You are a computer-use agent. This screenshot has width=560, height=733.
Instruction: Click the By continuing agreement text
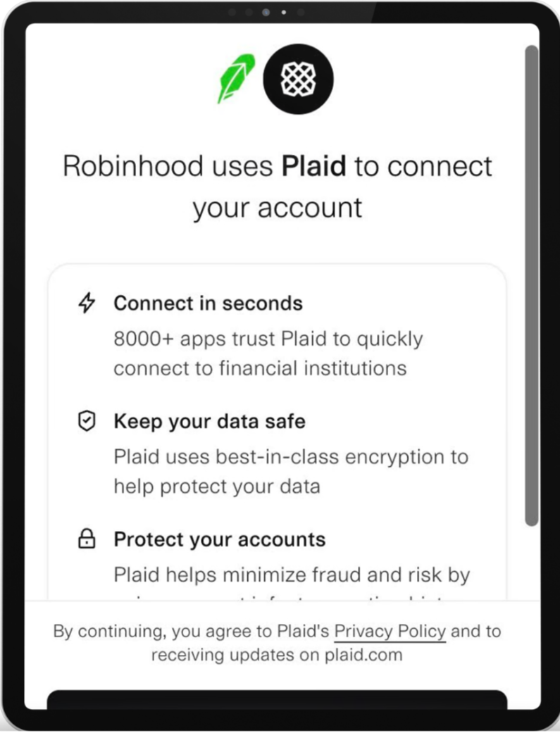coord(277,643)
